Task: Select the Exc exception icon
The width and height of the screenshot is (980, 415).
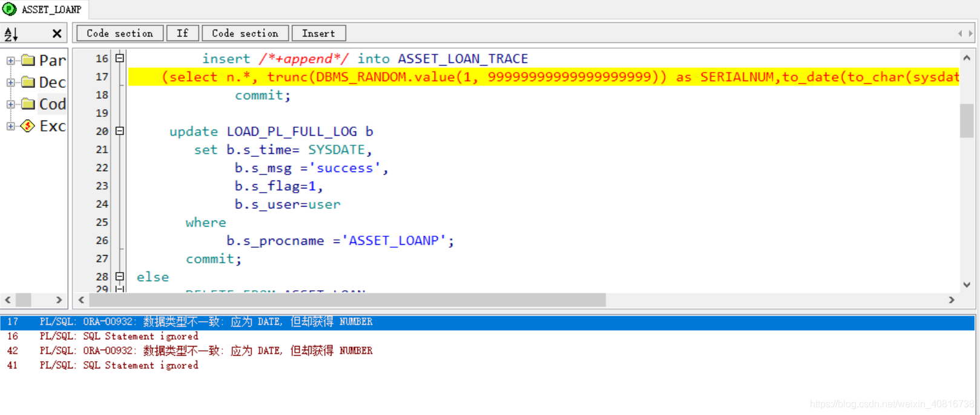Action: pos(28,125)
